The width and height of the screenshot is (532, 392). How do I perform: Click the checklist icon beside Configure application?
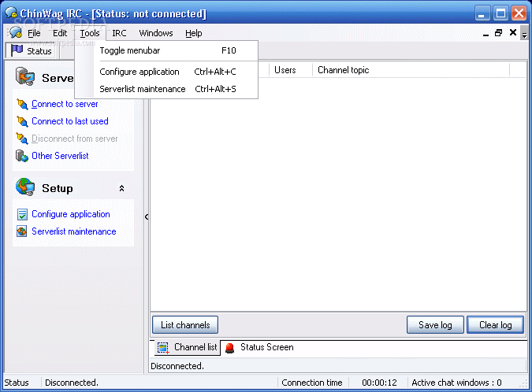(22, 214)
